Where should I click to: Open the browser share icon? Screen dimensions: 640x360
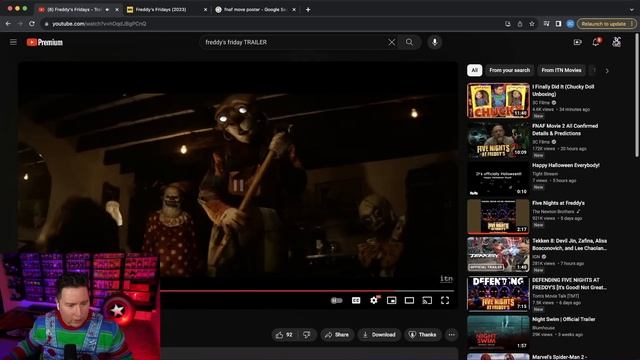[x=520, y=24]
